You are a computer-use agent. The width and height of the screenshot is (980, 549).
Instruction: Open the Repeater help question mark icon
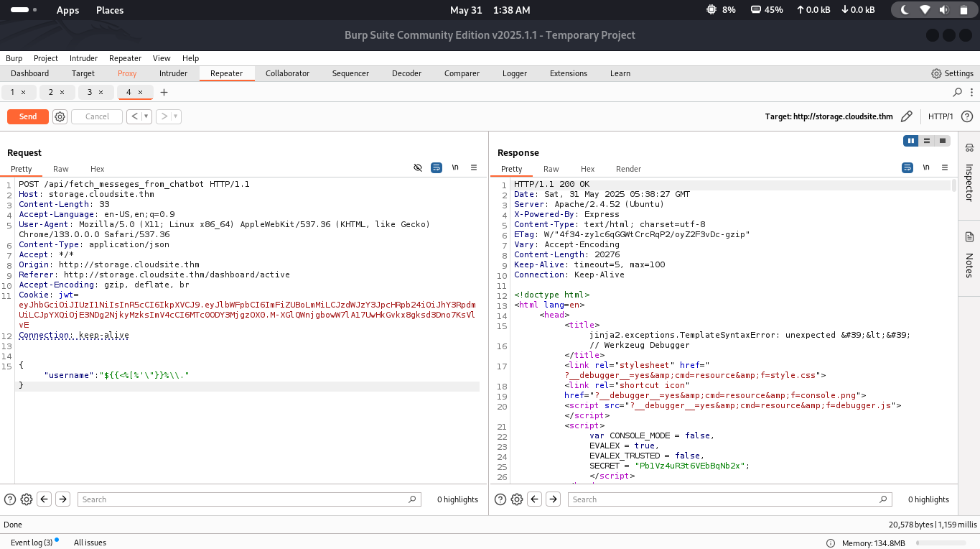967,116
